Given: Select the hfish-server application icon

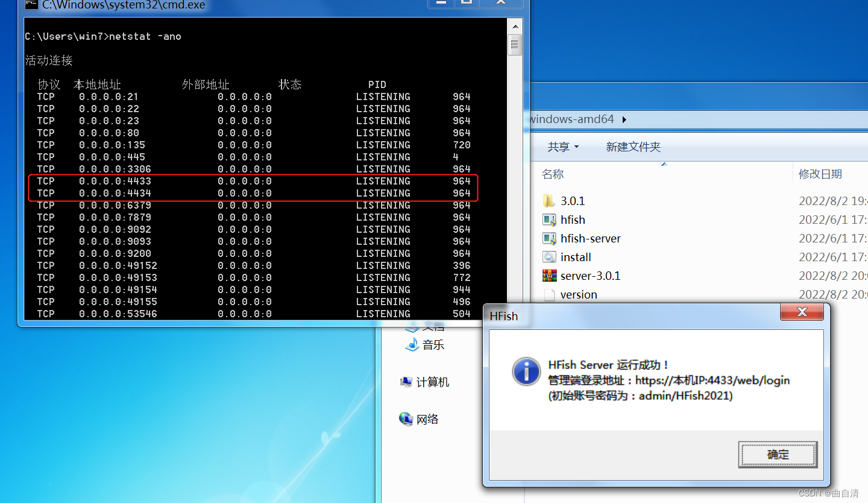Looking at the screenshot, I should pyautogui.click(x=549, y=238).
